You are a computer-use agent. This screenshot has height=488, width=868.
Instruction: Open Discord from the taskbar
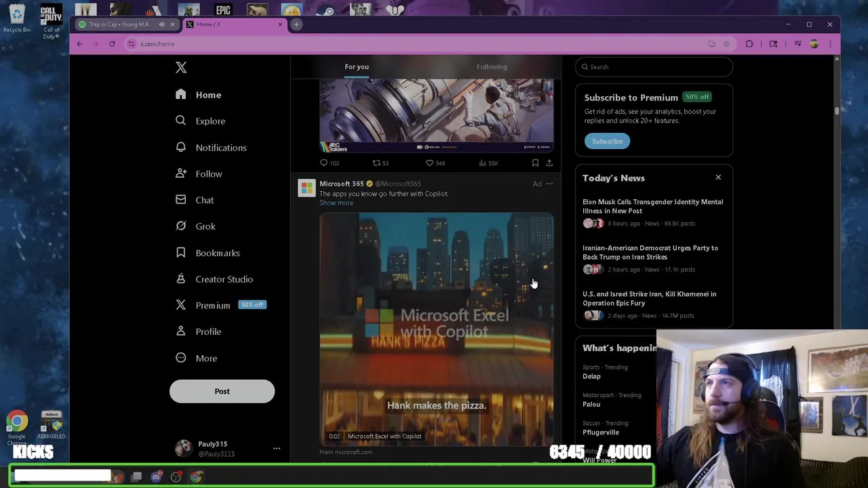coord(156,476)
